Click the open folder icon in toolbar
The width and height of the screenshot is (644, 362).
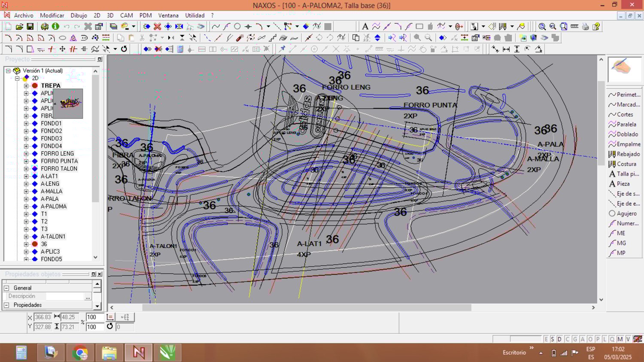click(x=19, y=27)
